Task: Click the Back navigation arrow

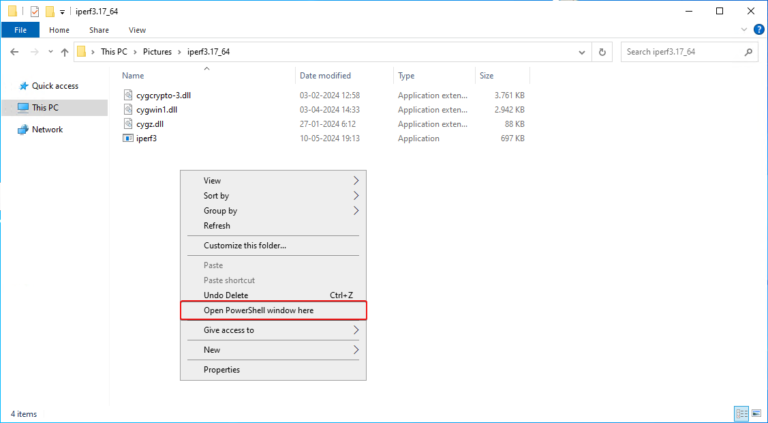Action: pyautogui.click(x=14, y=52)
